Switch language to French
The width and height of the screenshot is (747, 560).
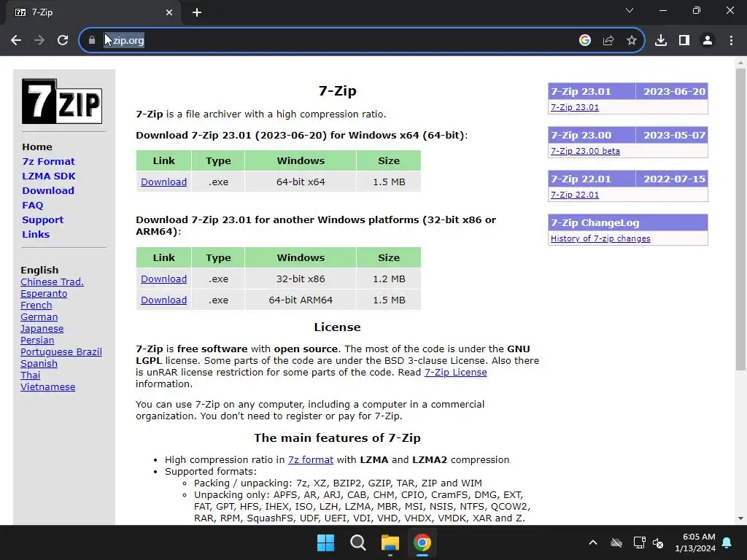[36, 306]
